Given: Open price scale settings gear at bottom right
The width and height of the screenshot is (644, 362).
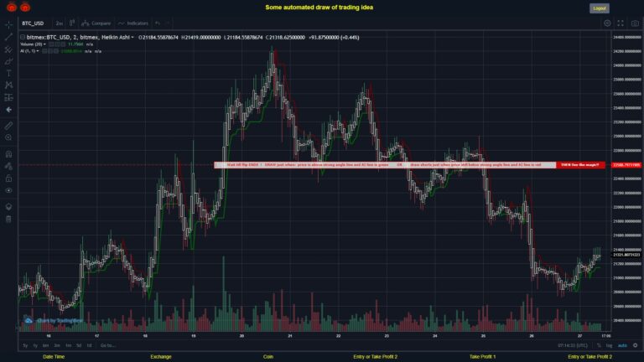Looking at the screenshot, I should click(x=636, y=345).
